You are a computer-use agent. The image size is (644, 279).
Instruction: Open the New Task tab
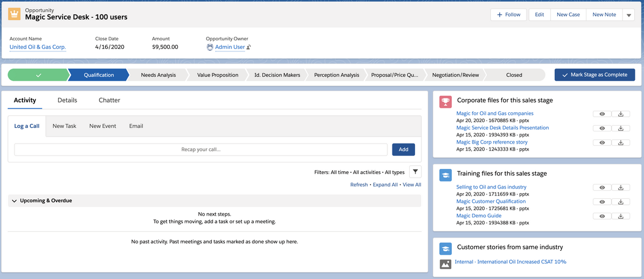pyautogui.click(x=64, y=126)
